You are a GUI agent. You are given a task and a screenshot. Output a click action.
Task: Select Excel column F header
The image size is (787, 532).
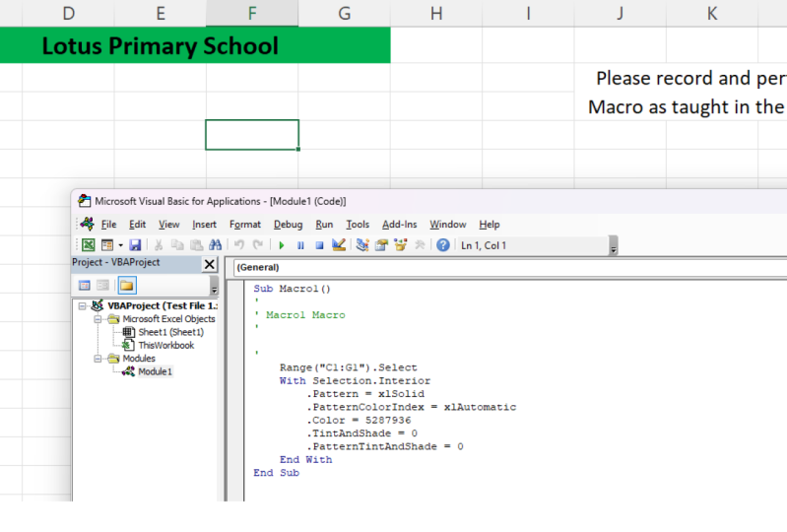coord(252,13)
